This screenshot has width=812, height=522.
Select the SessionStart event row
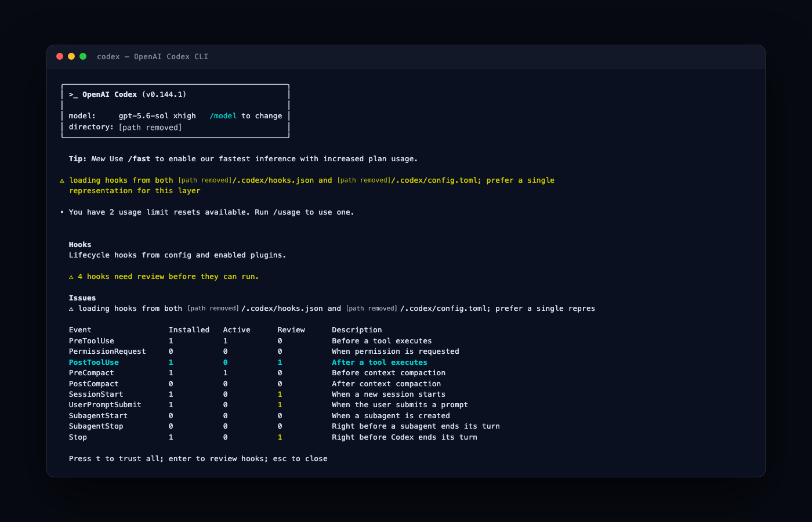tap(258, 394)
